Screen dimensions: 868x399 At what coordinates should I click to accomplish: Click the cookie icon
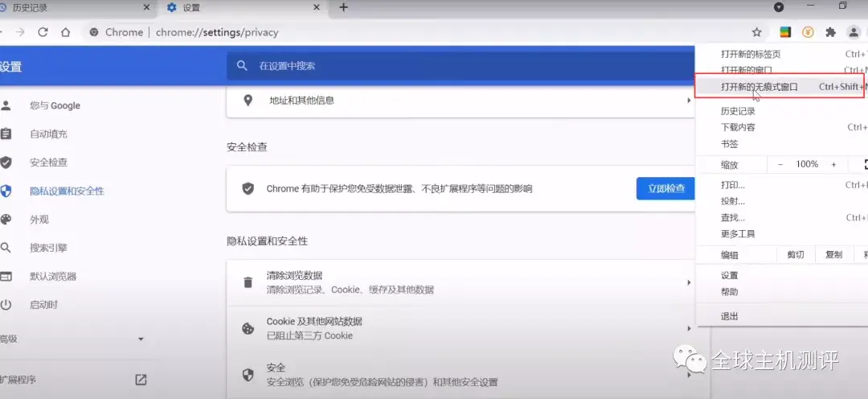248,329
